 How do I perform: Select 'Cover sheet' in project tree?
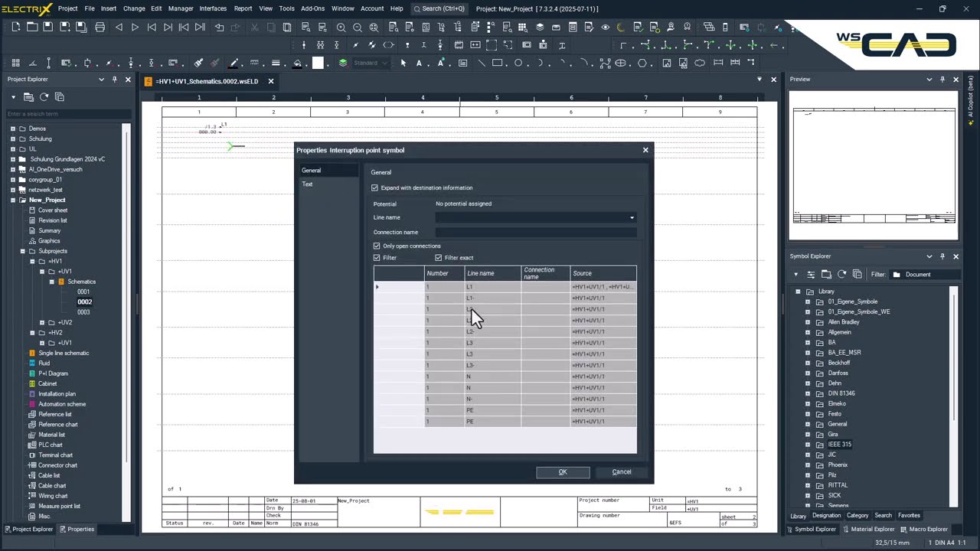(53, 210)
